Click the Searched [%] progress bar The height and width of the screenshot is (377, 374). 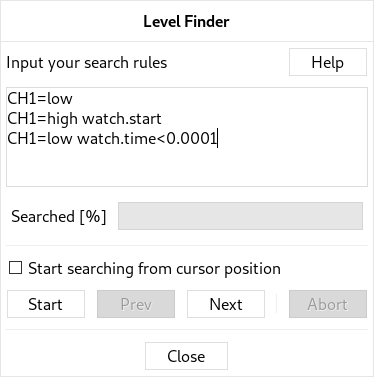coord(240,216)
